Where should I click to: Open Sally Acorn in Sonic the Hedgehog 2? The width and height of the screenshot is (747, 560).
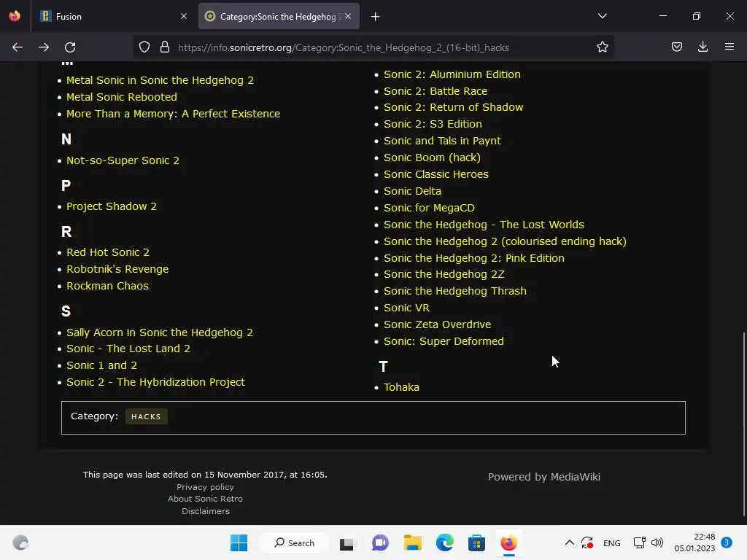tap(160, 332)
